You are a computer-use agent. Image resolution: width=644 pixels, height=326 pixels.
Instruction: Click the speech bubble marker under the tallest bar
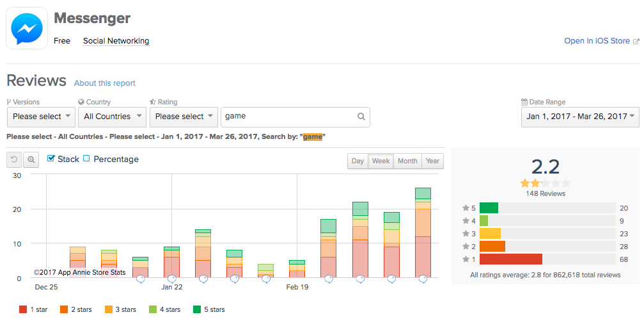pos(423,279)
